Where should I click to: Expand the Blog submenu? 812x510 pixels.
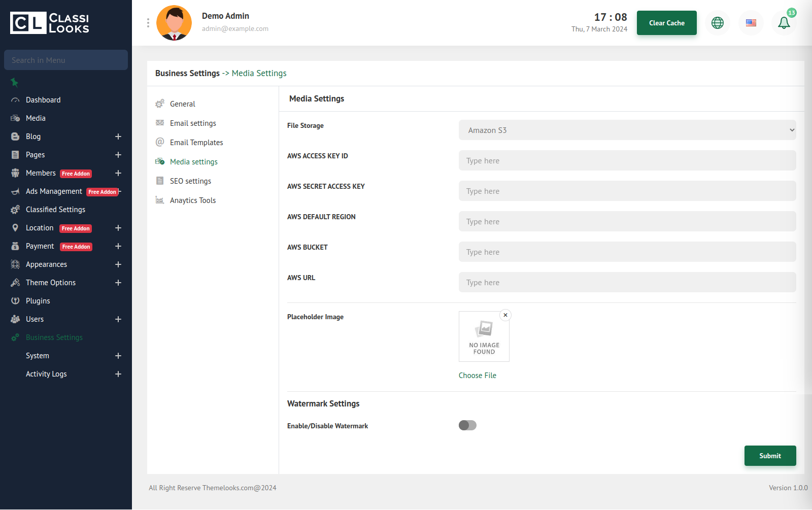[118, 137]
